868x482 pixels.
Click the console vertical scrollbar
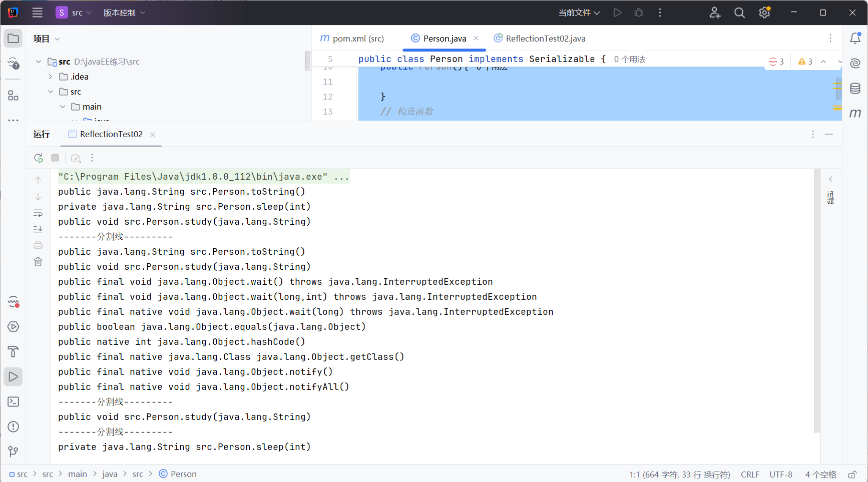click(x=817, y=300)
